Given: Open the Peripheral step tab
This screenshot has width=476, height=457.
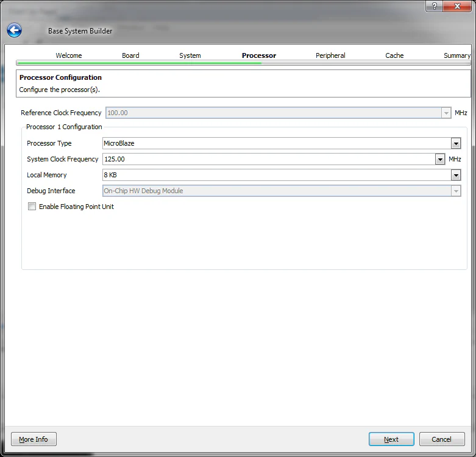Looking at the screenshot, I should coord(330,55).
